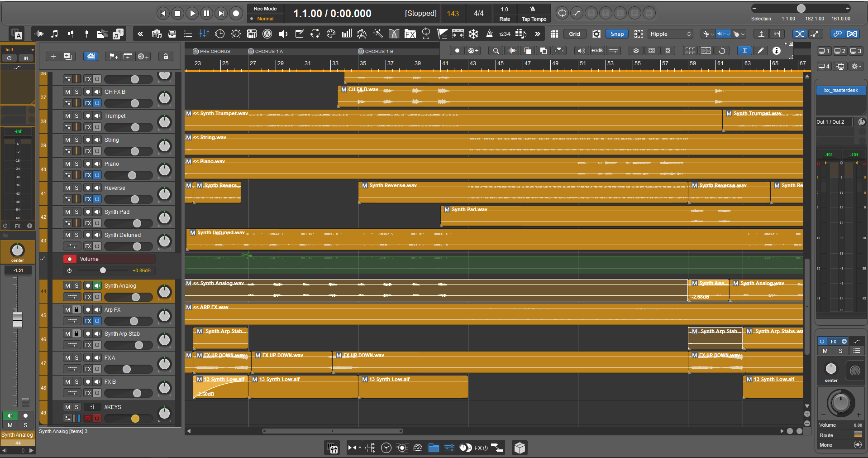Solo the Piano track

[76, 164]
